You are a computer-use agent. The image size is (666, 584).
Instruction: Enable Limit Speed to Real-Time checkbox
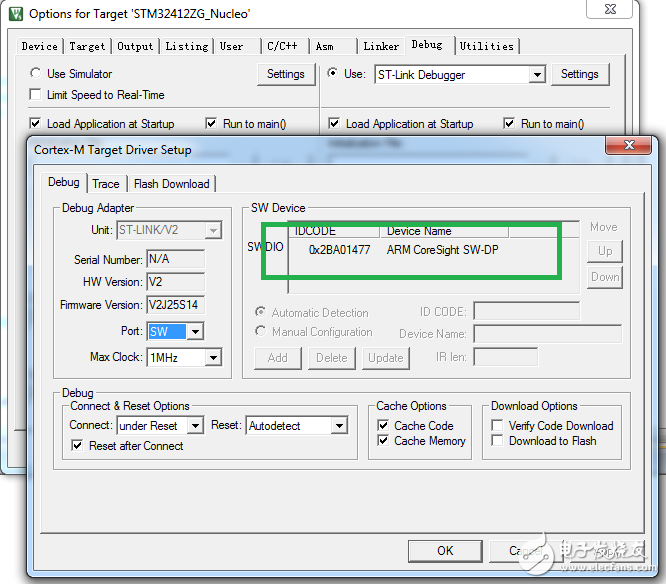35,94
